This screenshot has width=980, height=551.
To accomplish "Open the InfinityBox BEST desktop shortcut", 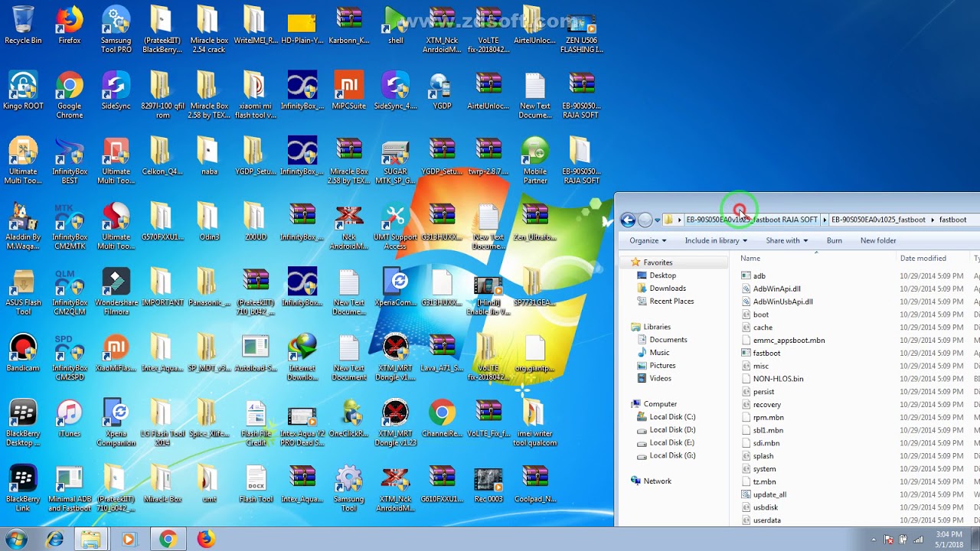I will point(69,161).
